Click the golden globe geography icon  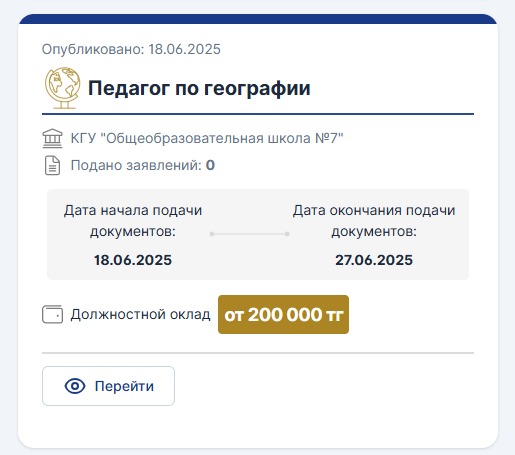63,88
